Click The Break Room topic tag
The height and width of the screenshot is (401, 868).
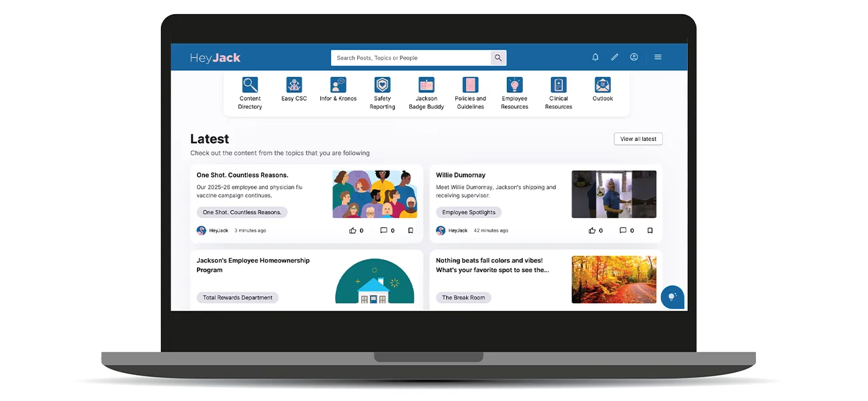(463, 297)
